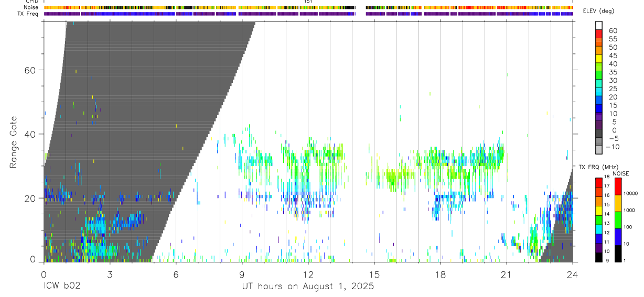644x297 pixels.
Task: Click the UT hours axis tick label "9"
Action: point(242,274)
